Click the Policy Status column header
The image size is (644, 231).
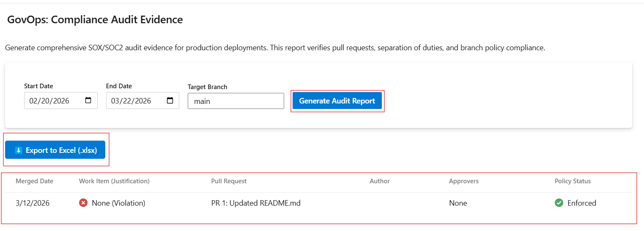click(573, 181)
